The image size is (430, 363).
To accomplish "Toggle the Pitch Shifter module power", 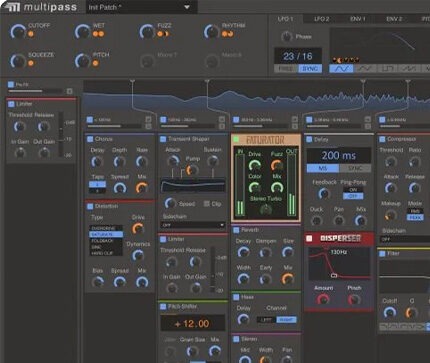I will [x=163, y=306].
